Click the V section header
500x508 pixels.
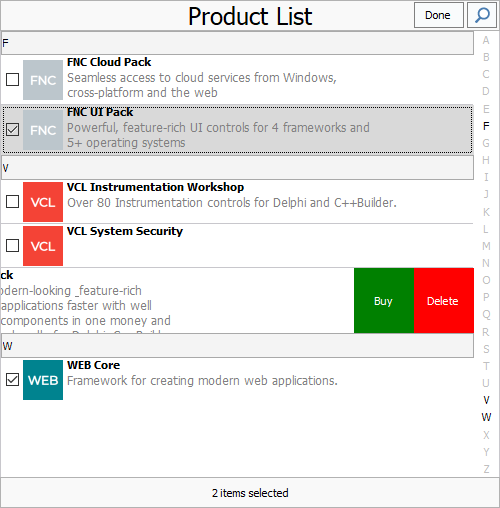click(x=237, y=168)
